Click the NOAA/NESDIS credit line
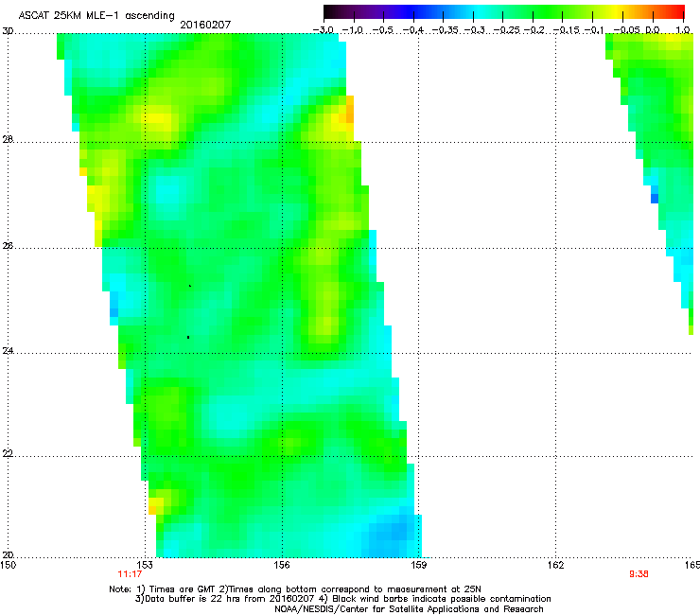The width and height of the screenshot is (700, 615). pyautogui.click(x=409, y=609)
